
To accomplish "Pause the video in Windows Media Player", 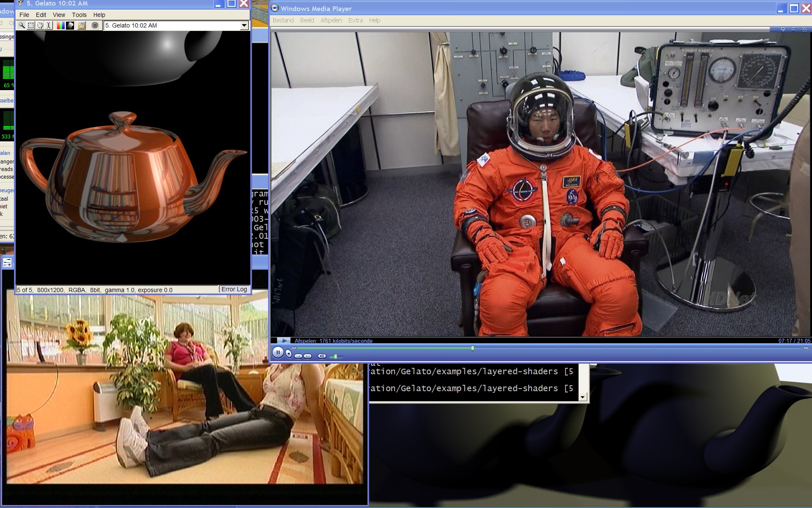I will tap(278, 352).
